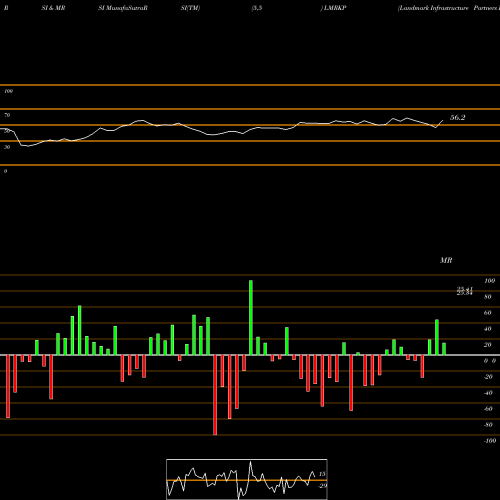Screen dimensions: 500x500
Task: Select the tallest green MR bar reaching 100
Action: [251, 318]
